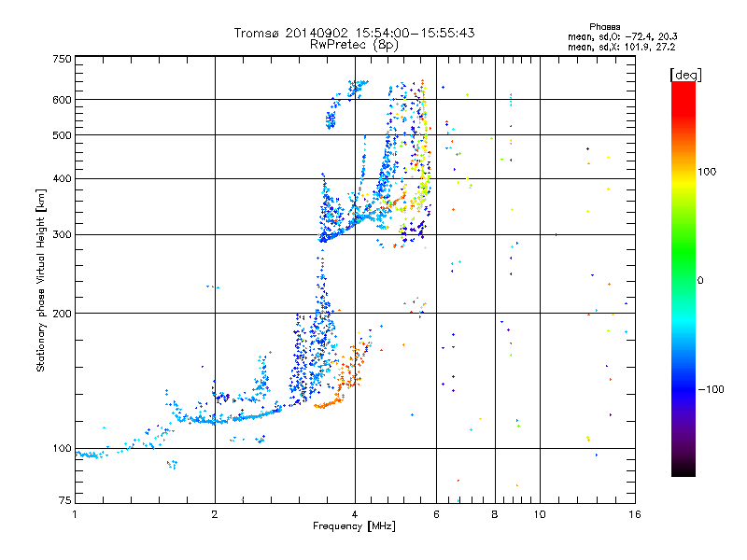Click the 'mean, sd,O: -72.4, 20.3' statistics line
Screen dimensions: 747x560
pos(622,36)
